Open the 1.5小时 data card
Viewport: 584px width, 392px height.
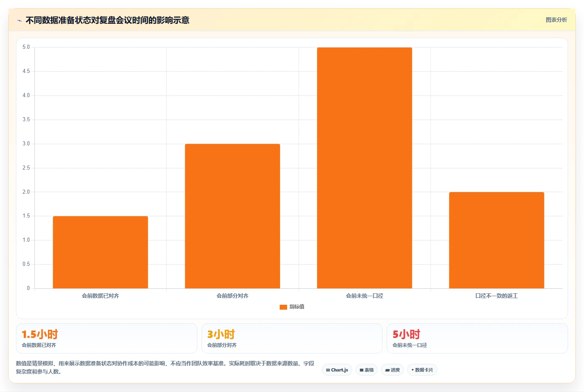point(106,338)
